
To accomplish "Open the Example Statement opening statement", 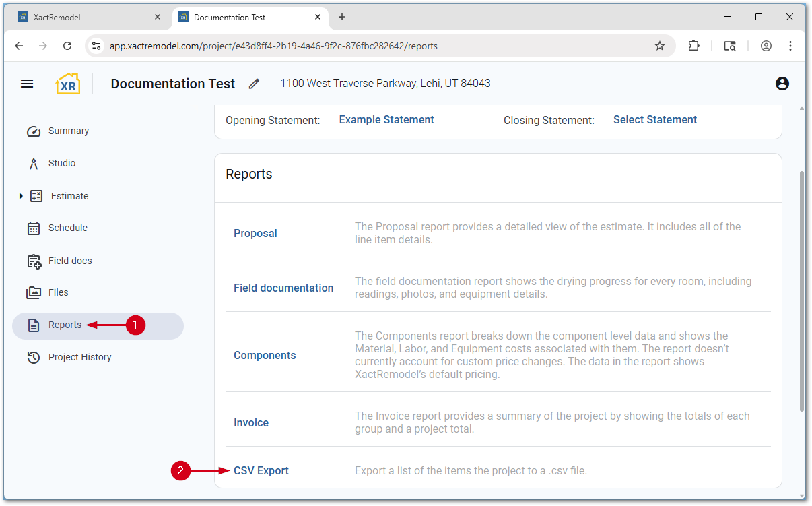I will [x=386, y=119].
